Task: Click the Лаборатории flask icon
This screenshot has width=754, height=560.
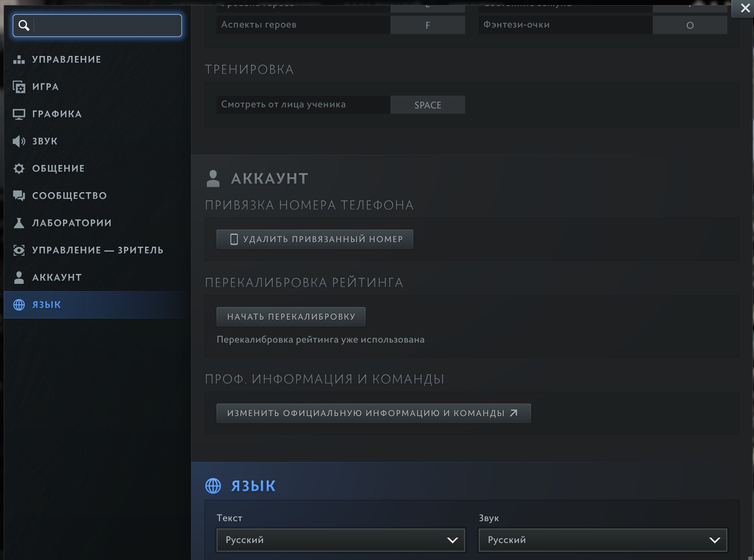Action: tap(19, 223)
